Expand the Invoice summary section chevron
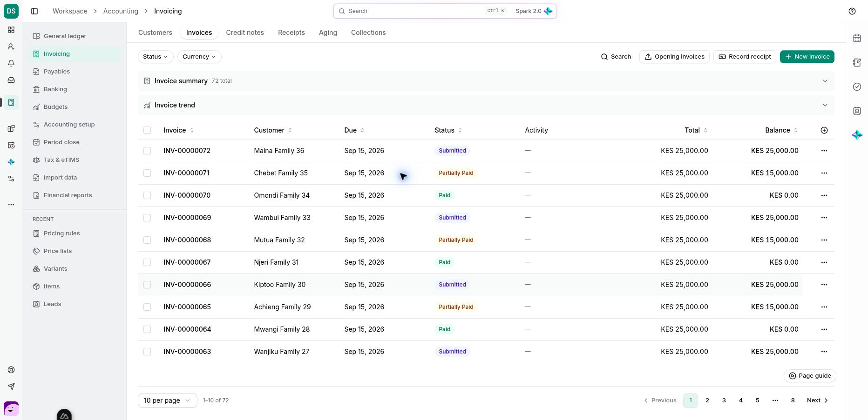868x420 pixels. coord(825,81)
